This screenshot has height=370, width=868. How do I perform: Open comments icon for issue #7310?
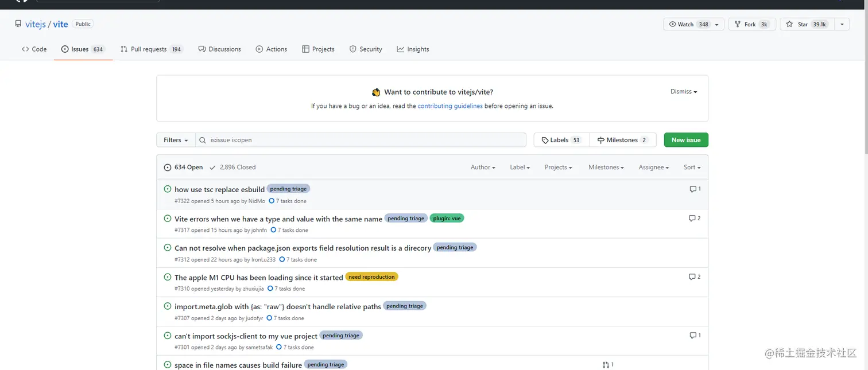pyautogui.click(x=695, y=276)
